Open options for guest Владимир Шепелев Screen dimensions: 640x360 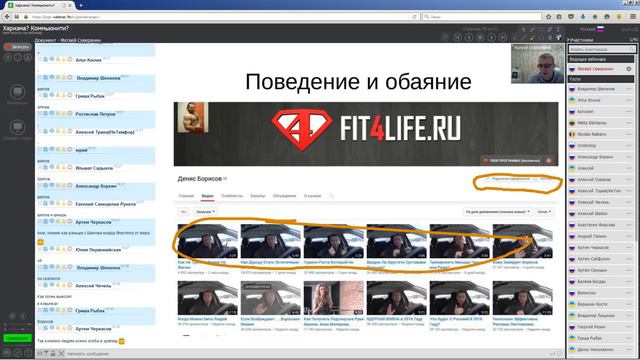point(629,89)
